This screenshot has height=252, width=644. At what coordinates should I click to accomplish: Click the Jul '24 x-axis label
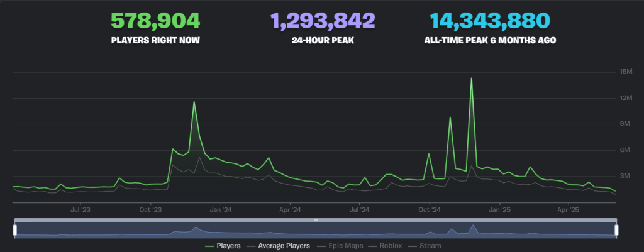coord(359,210)
